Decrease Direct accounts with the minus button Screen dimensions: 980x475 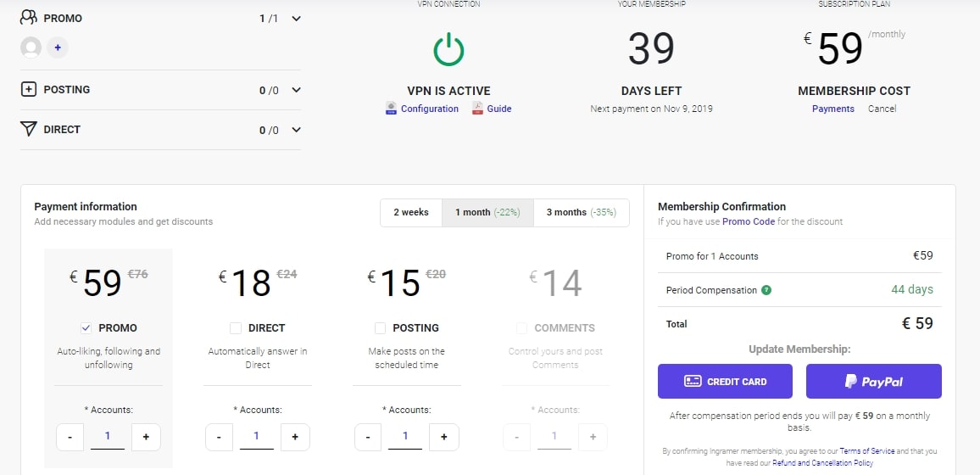click(220, 437)
